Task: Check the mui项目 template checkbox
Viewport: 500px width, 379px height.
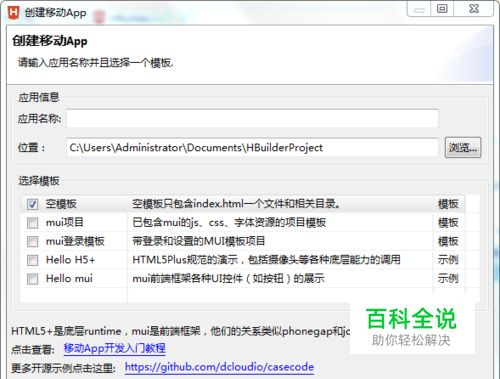Action: point(32,223)
